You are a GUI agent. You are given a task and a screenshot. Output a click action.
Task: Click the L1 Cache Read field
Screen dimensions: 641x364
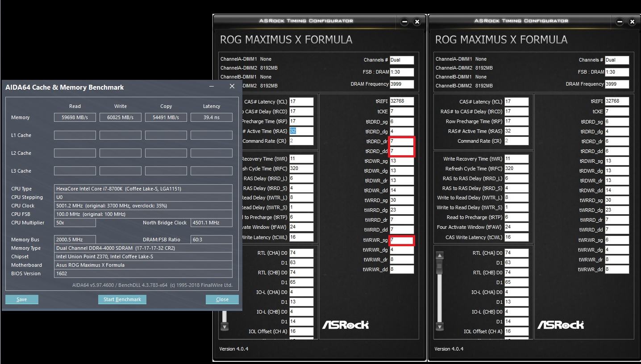pyautogui.click(x=75, y=135)
